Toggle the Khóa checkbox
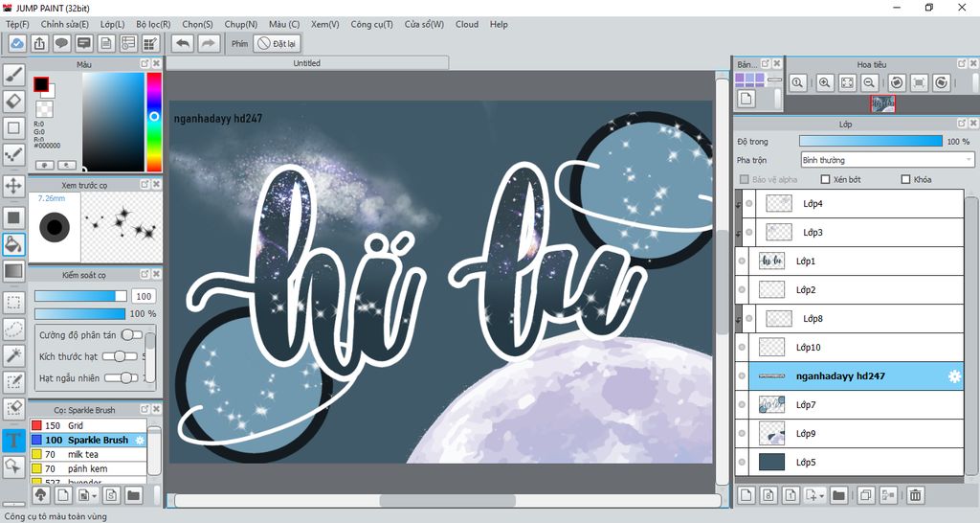This screenshot has width=980, height=523. (x=905, y=179)
